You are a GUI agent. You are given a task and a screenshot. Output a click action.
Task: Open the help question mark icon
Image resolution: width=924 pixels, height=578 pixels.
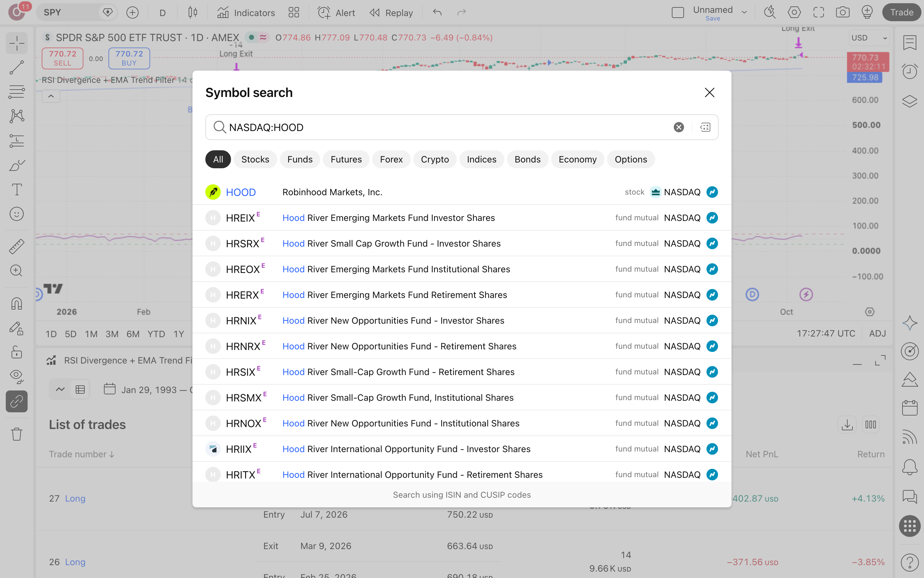[910, 562]
